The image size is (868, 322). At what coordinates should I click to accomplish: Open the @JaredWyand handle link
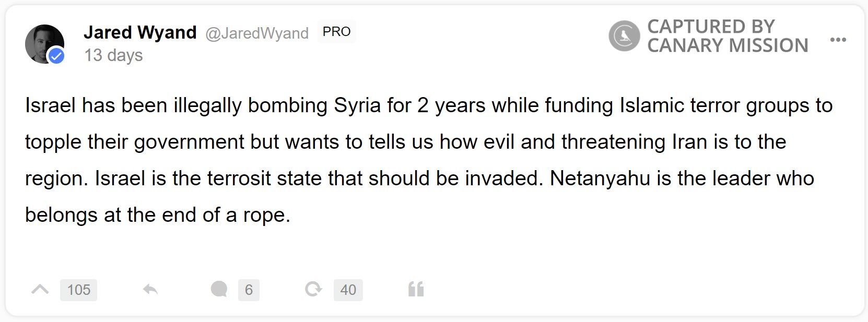(x=257, y=33)
